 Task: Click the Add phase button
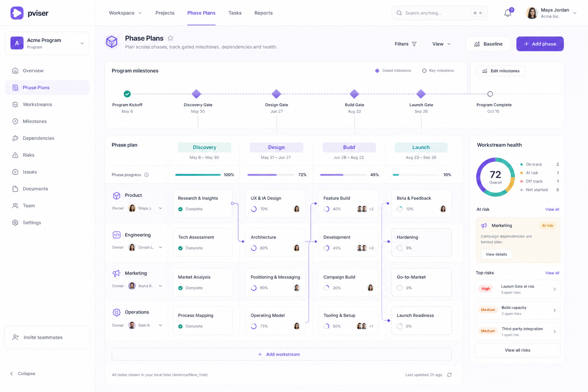[x=540, y=44]
